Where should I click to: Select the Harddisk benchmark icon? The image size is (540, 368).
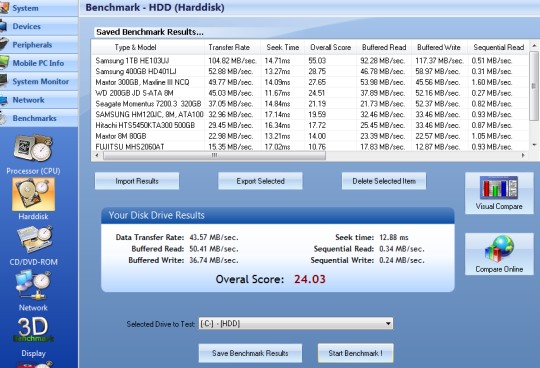point(33,194)
